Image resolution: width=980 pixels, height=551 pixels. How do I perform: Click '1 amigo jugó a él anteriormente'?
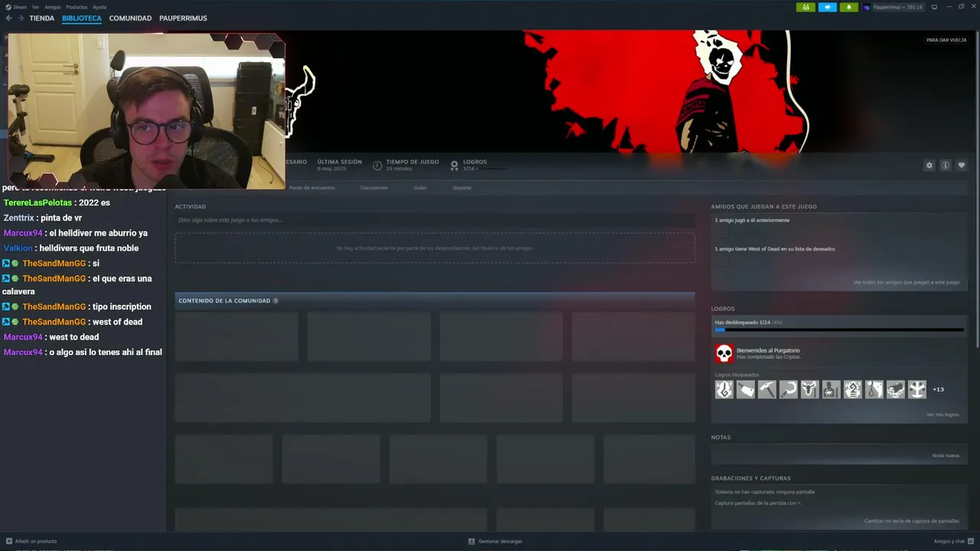(752, 220)
